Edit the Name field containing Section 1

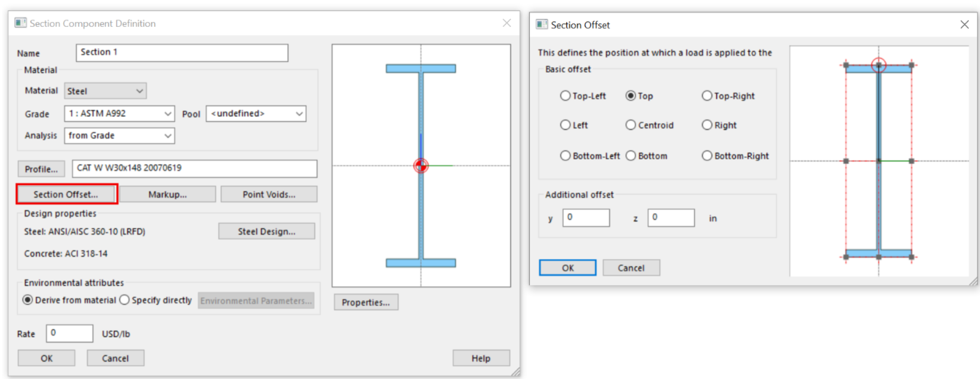182,52
